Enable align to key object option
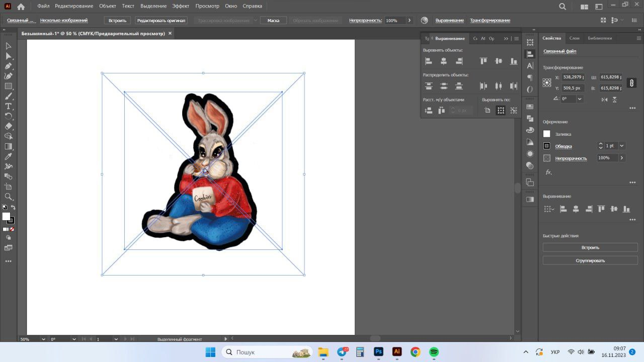This screenshot has height=362, width=644. click(x=514, y=111)
